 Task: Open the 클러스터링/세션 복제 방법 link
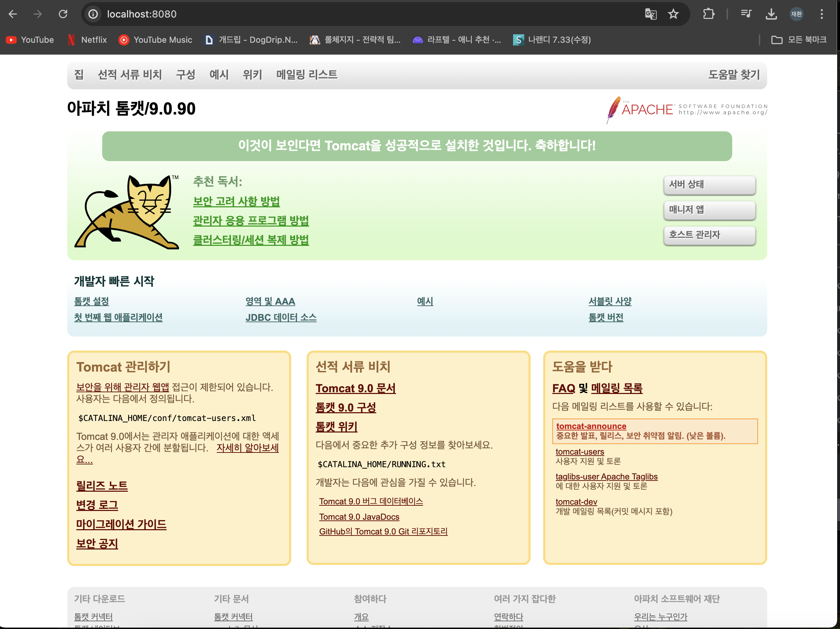pos(251,240)
